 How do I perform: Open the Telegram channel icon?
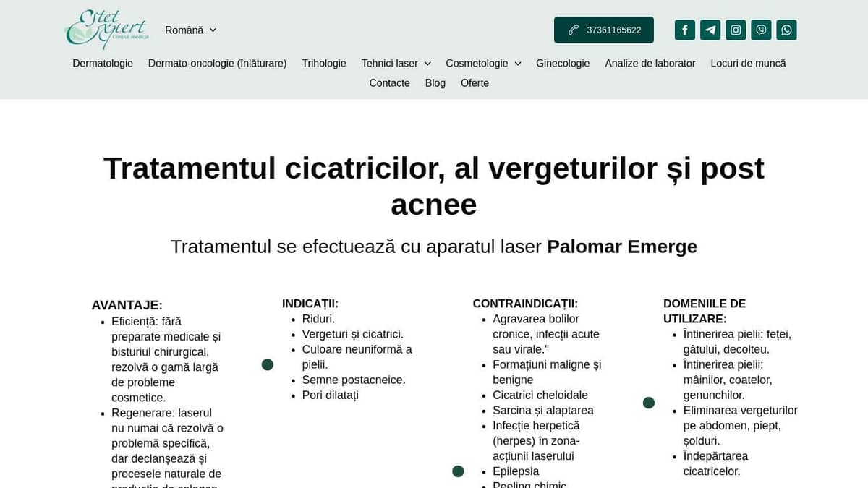click(x=710, y=30)
